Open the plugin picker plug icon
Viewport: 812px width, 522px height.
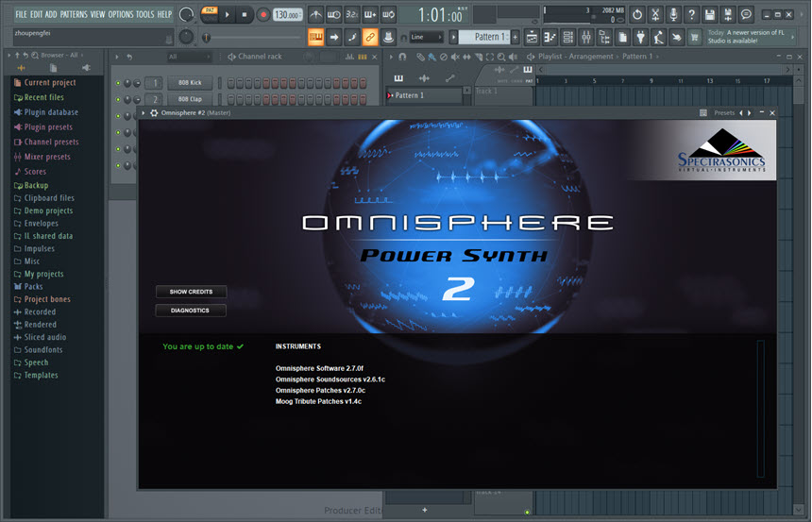click(x=640, y=37)
